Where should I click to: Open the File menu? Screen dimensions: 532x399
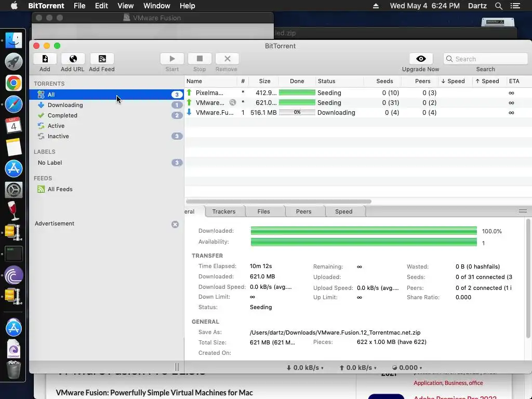79,6
